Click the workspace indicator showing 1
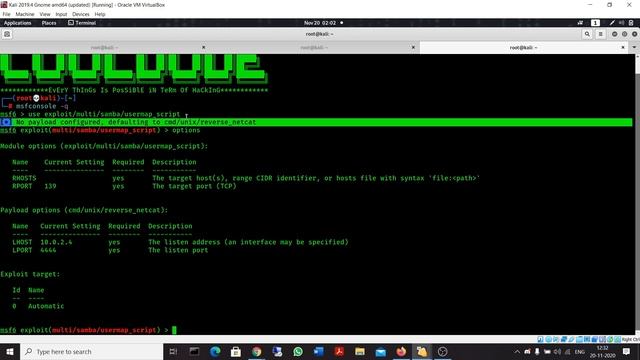 pos(596,23)
